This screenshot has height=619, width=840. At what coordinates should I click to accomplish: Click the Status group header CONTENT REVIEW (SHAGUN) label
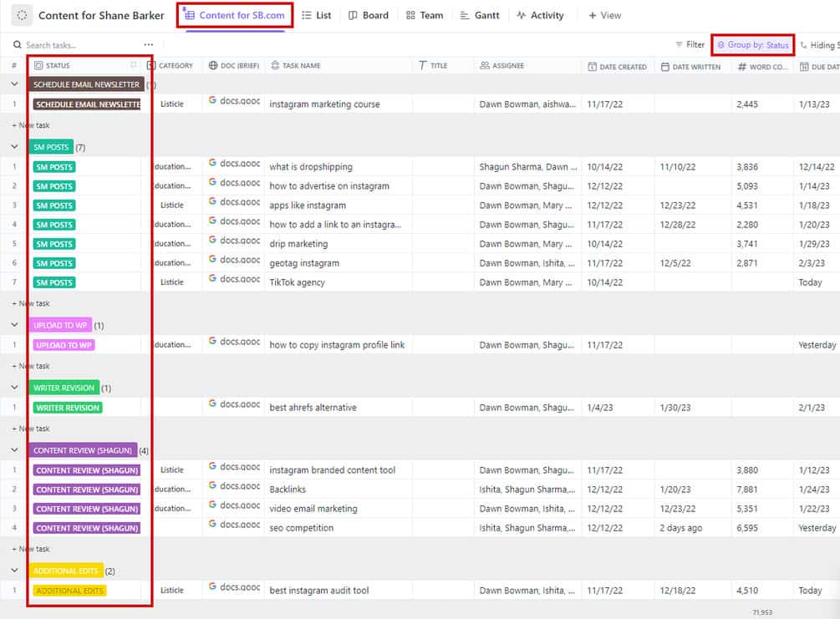83,451
